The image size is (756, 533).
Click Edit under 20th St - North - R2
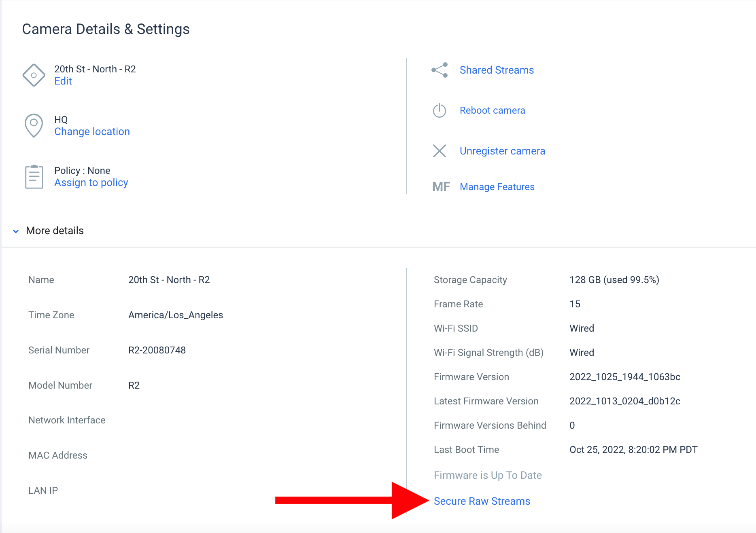63,81
